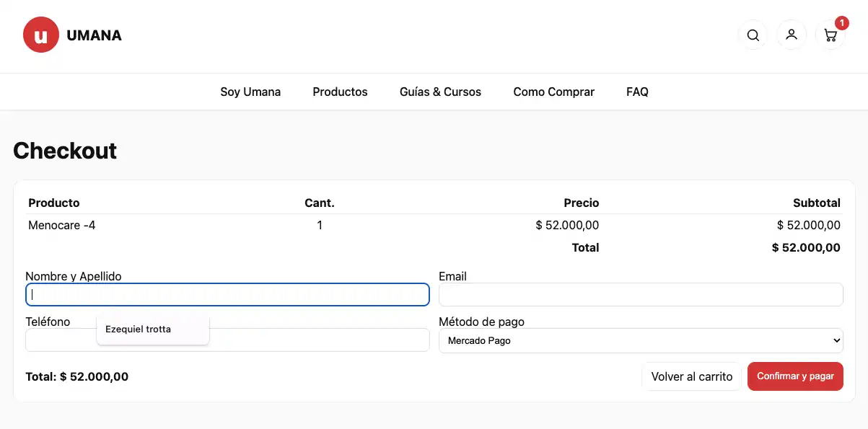Focus the Nombre y Apellido field
The width and height of the screenshot is (868, 429).
click(x=227, y=294)
